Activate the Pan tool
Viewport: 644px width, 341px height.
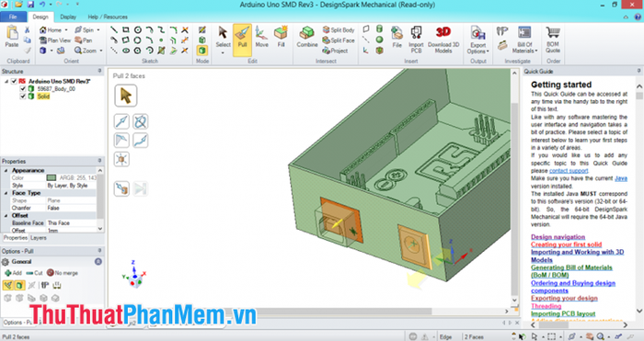click(84, 40)
